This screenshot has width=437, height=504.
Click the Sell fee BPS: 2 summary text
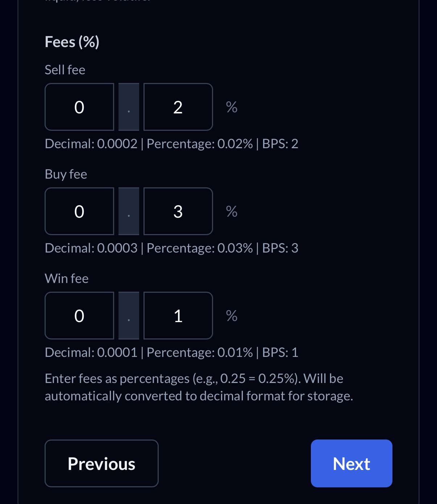[280, 144]
